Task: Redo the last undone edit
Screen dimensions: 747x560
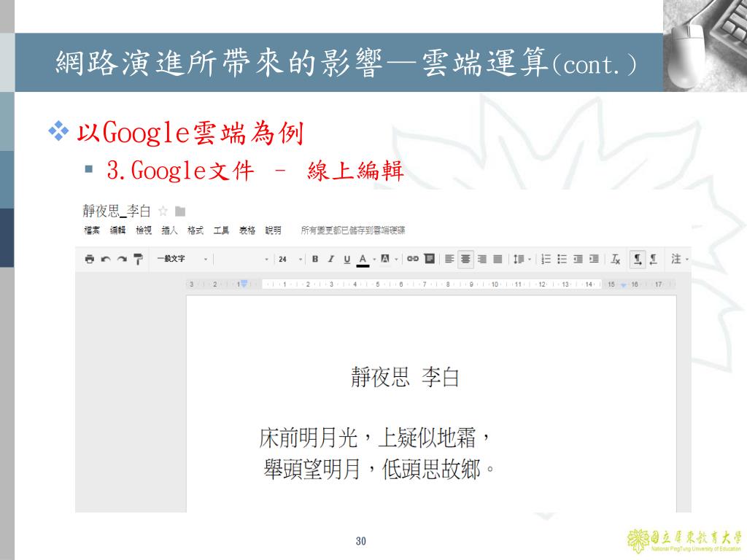Action: (122, 259)
